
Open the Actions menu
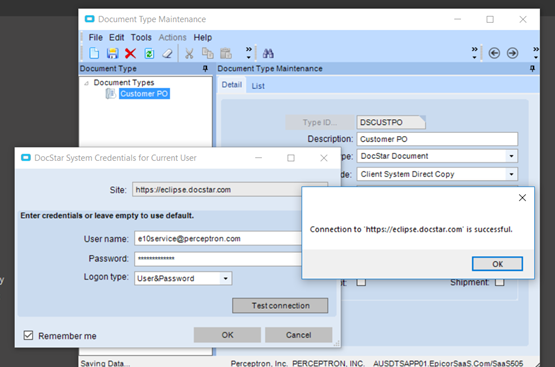[172, 38]
